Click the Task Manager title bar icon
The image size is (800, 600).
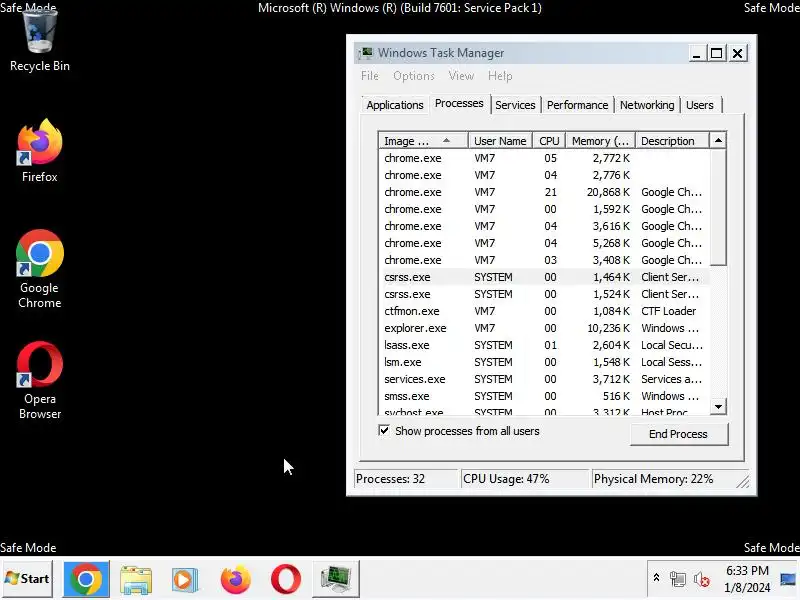[365, 53]
